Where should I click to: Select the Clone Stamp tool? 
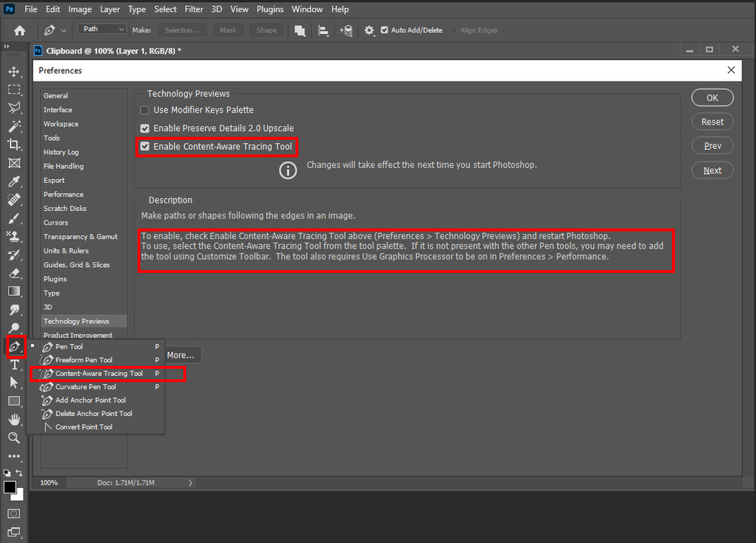tap(14, 236)
